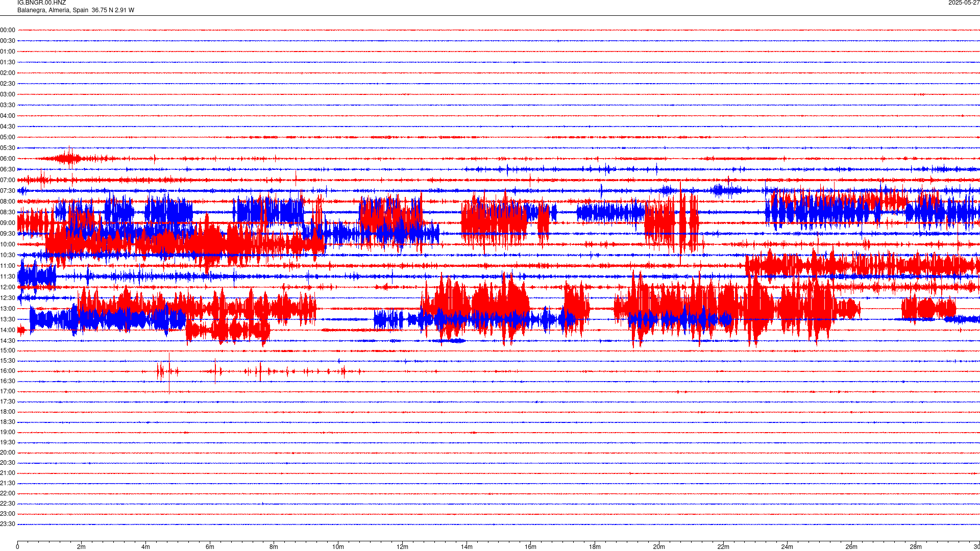
Task: Select the 23:30 trace time label
Action: pyautogui.click(x=8, y=524)
